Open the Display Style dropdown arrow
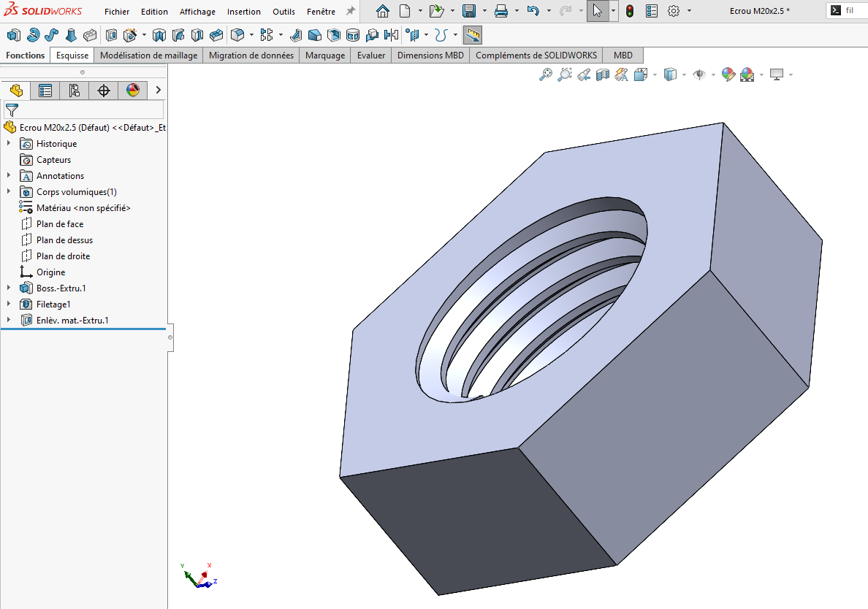Viewport: 868px width, 609px height. point(684,74)
